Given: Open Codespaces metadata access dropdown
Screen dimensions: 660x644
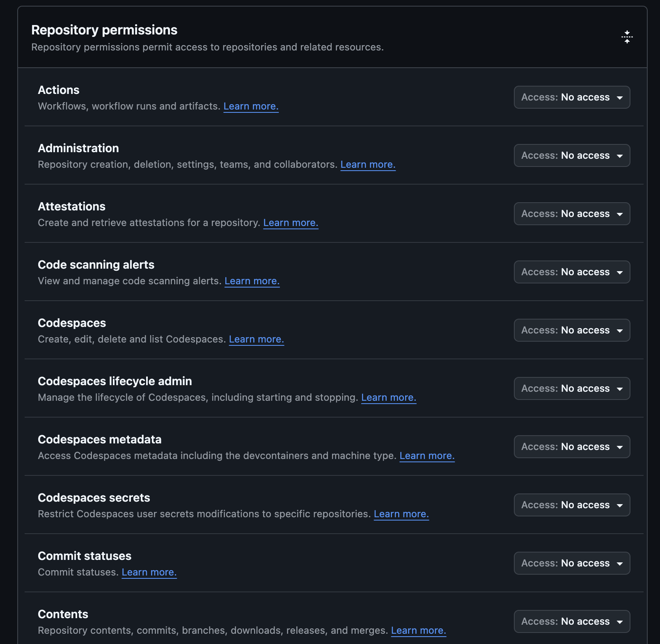Looking at the screenshot, I should tap(572, 447).
